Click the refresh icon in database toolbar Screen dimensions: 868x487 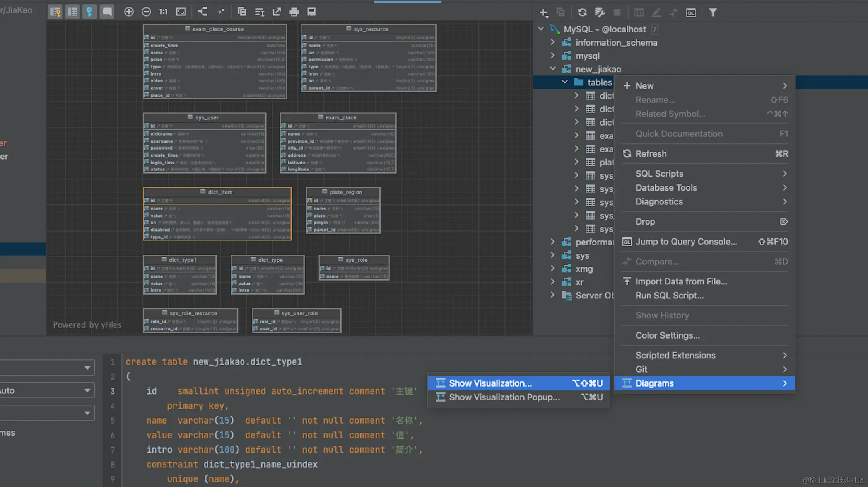[x=582, y=13]
